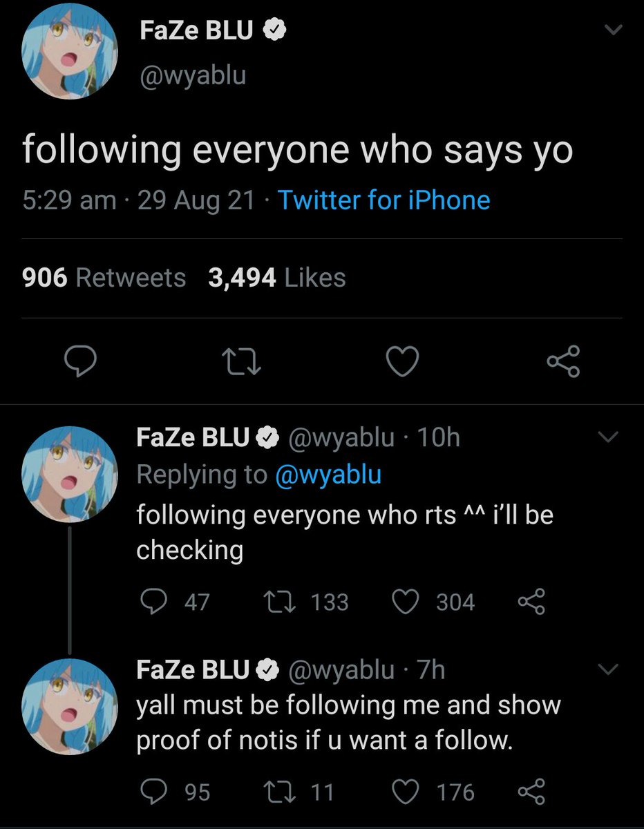Open the main tweet's options chevron
Screen dimensions: 644x829
[613, 30]
